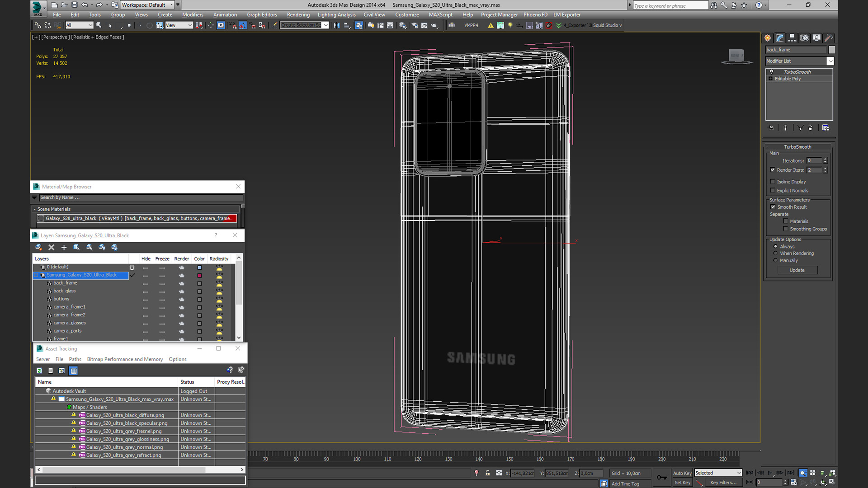Click the red color swatch of Samsung layer
This screenshot has width=868, height=488.
click(x=199, y=276)
